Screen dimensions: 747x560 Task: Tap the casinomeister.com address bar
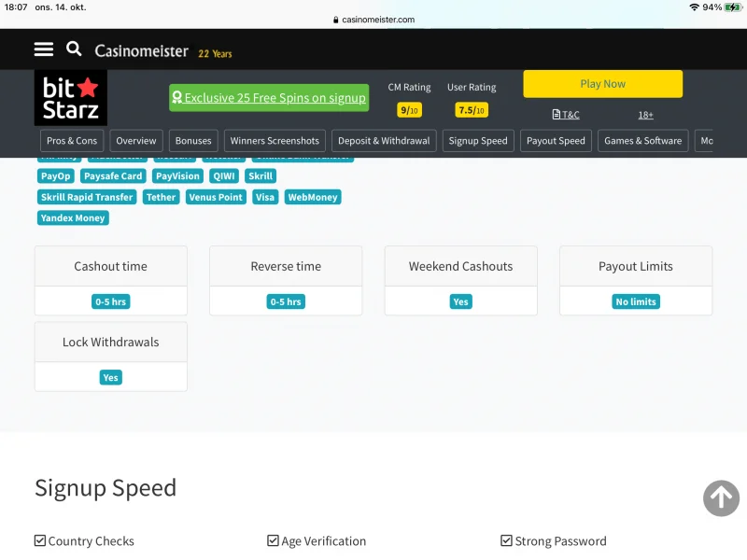(x=373, y=20)
